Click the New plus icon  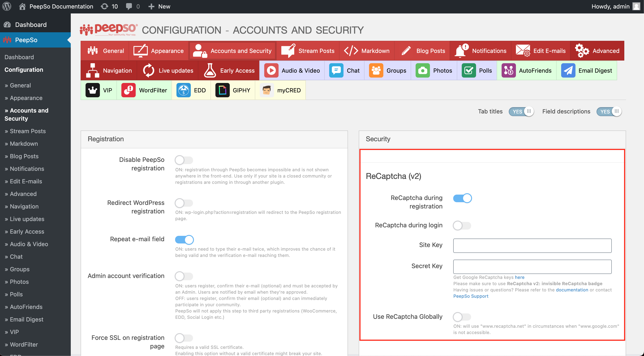pyautogui.click(x=151, y=7)
